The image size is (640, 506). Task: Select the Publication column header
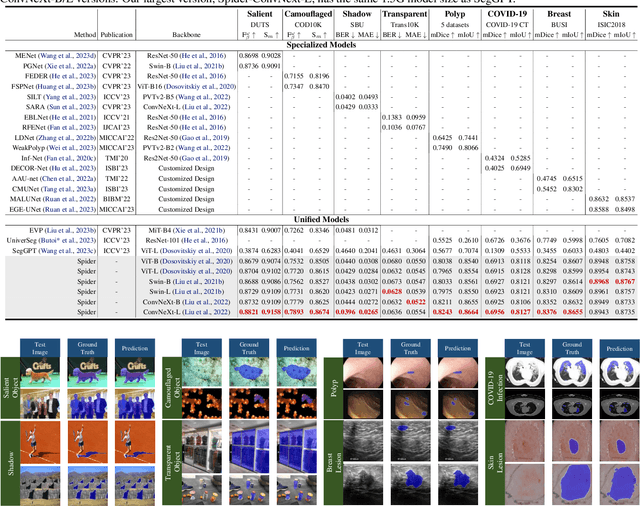click(117, 35)
